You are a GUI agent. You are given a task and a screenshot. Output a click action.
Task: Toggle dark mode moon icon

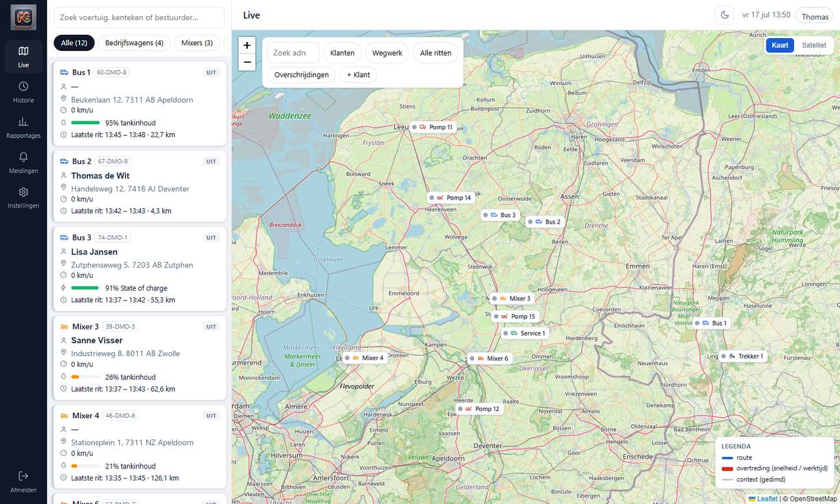coord(725,16)
